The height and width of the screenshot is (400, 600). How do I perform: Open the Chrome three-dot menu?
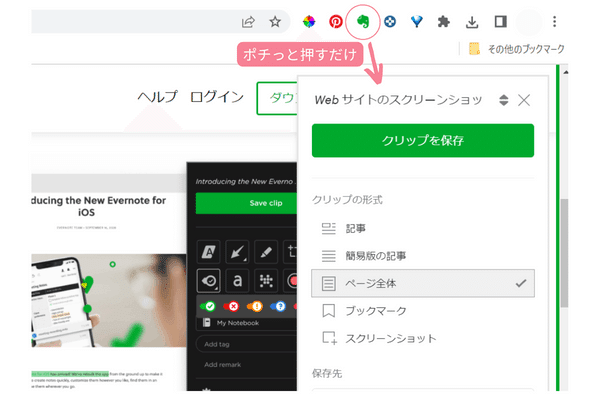pos(554,22)
